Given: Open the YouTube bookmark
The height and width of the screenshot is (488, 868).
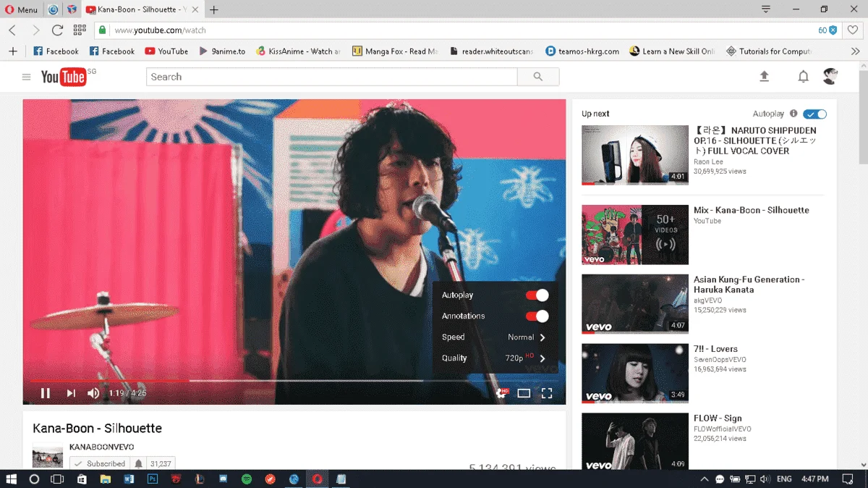Looking at the screenshot, I should (x=166, y=51).
